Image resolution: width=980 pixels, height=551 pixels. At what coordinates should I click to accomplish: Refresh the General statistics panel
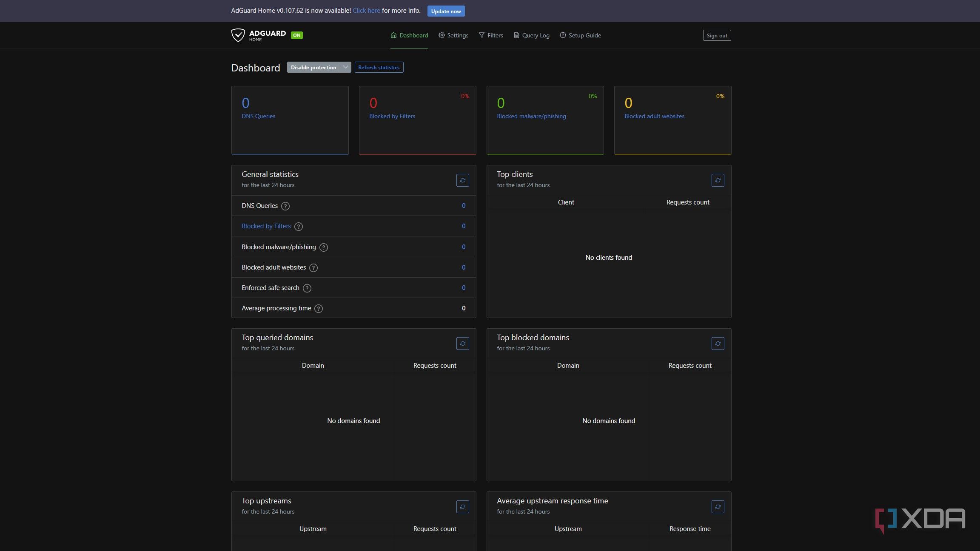click(x=462, y=180)
